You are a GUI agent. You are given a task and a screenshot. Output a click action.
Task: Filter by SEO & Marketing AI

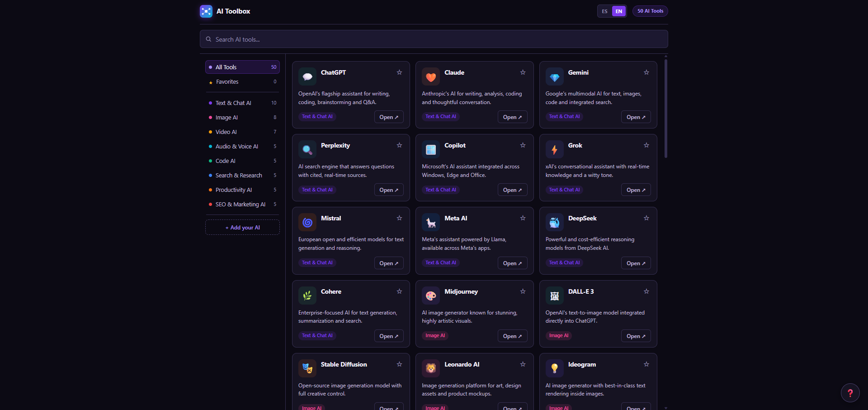[242, 204]
